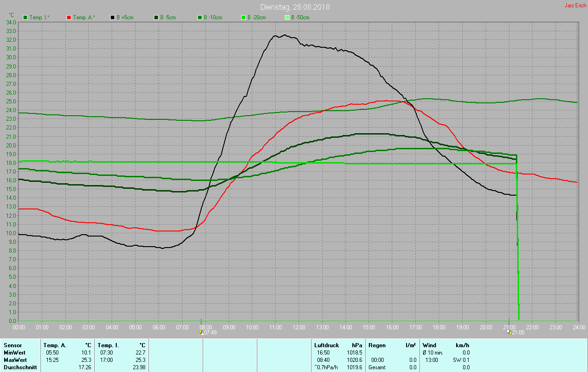This screenshot has height=372, width=588.
Task: Click the 'Durchschnitt' row label
Action: [x=20, y=367]
